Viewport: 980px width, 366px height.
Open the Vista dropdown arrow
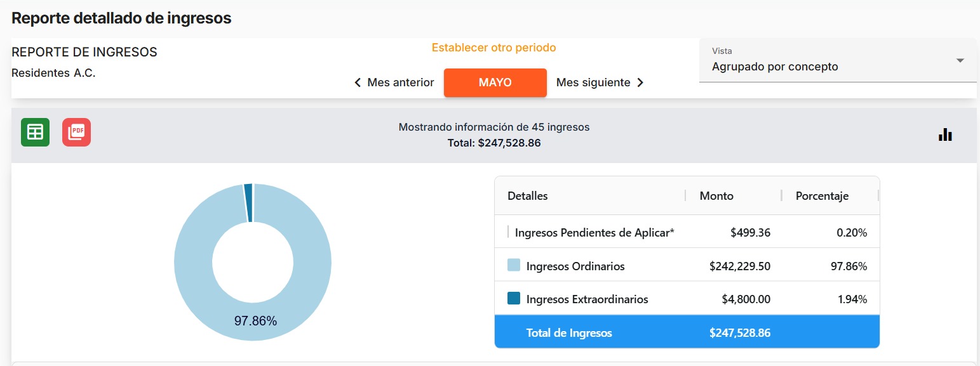point(960,60)
